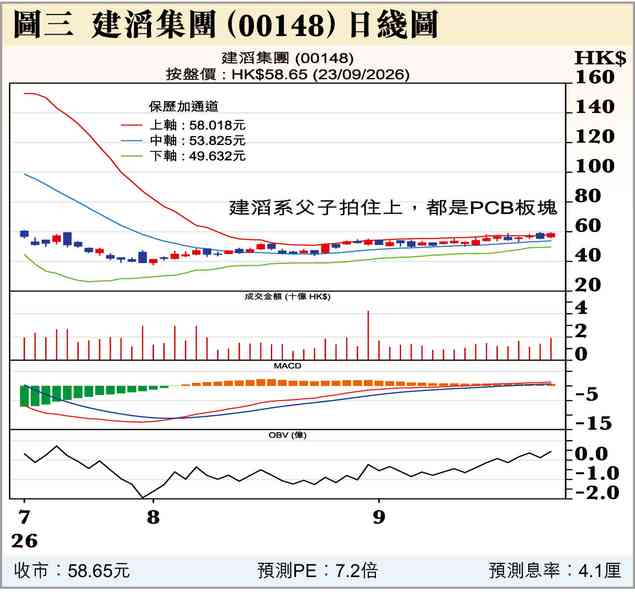Click the forecast yield text 預測息率：4.1厘

pyautogui.click(x=555, y=571)
